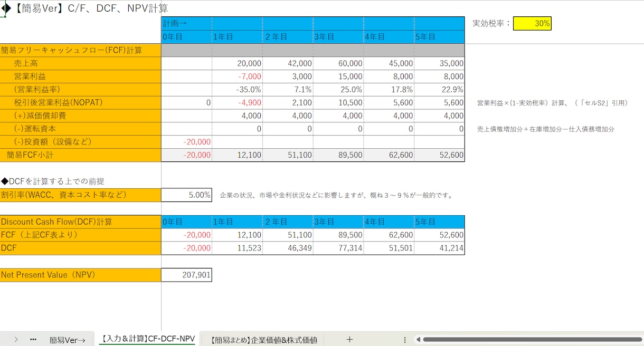Add a new sheet with plus button

point(349,340)
